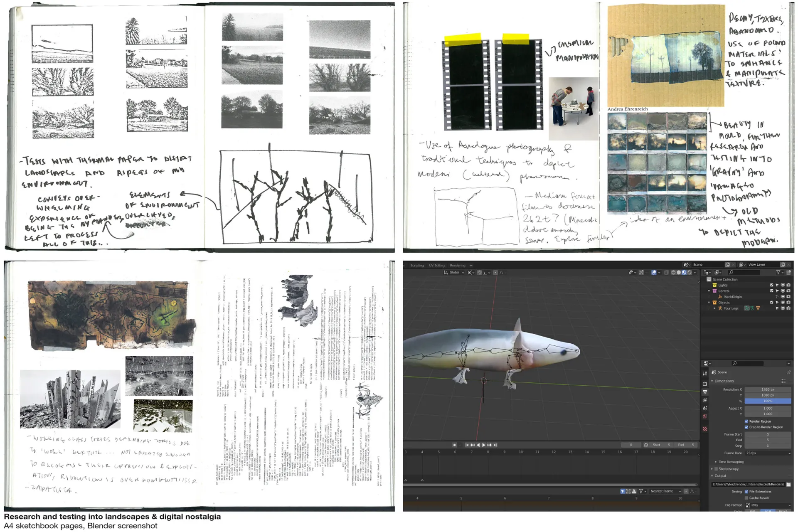Viewport: 798px width, 532px height.
Task: Expand the Four Legs armature tree item
Action: 715,308
